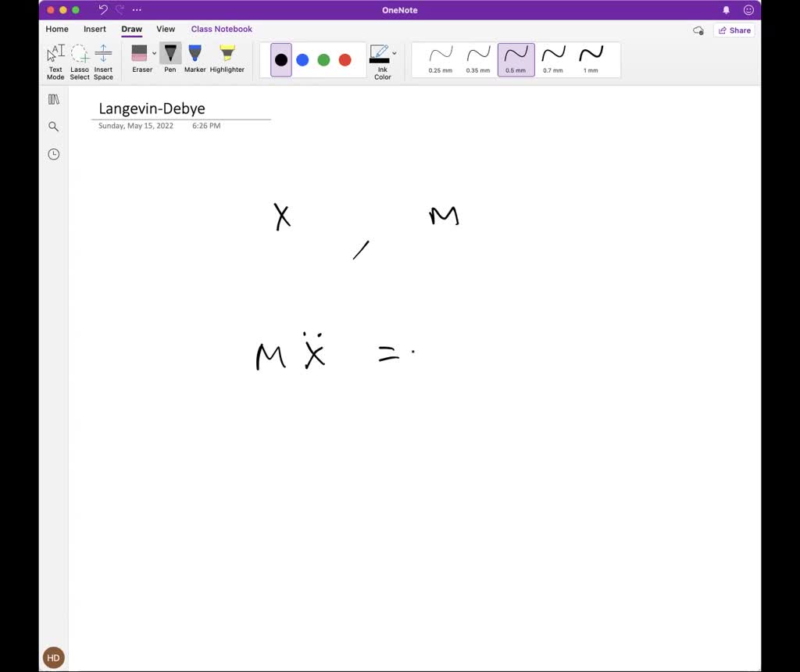Viewport: 800px width, 672px height.
Task: Pick the blue ink color swatch
Action: click(x=302, y=60)
